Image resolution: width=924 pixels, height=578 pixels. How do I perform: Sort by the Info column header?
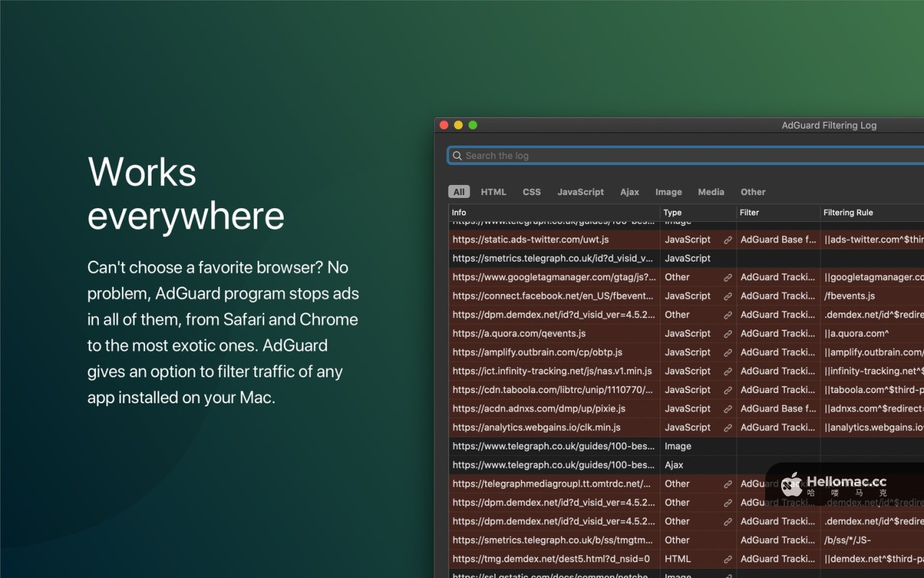tap(554, 212)
